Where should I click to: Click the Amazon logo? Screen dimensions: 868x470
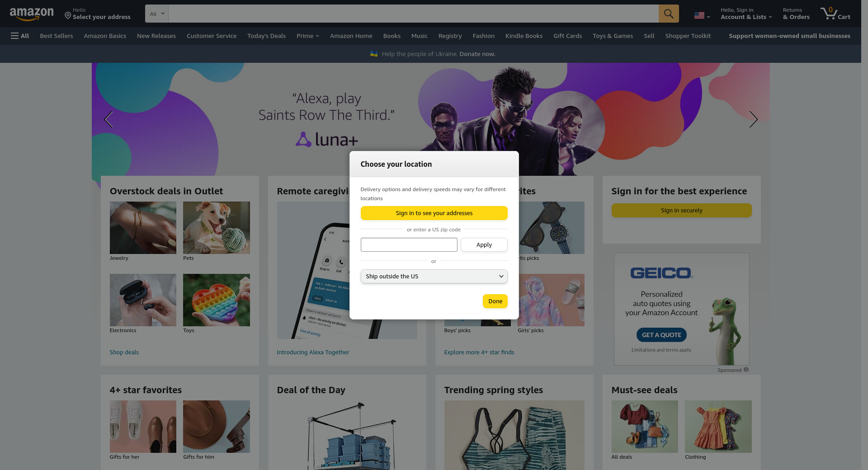[31, 14]
